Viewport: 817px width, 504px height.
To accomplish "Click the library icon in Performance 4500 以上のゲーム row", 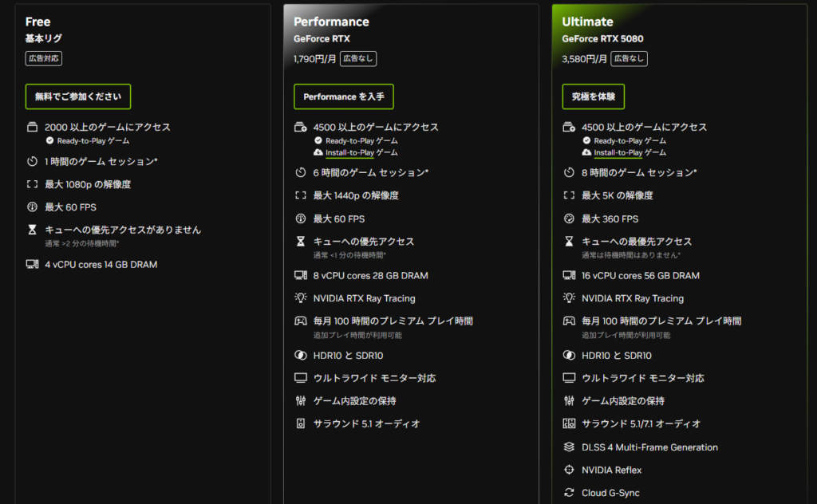I will click(x=301, y=127).
